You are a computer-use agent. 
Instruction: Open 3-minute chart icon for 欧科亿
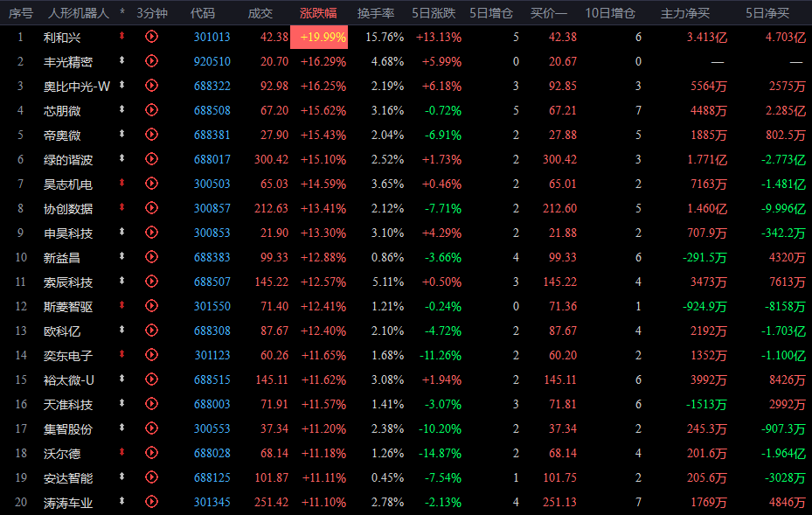tap(151, 331)
